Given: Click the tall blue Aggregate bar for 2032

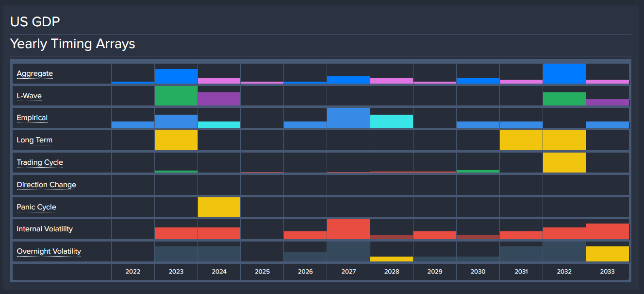Looking at the screenshot, I should [x=564, y=74].
